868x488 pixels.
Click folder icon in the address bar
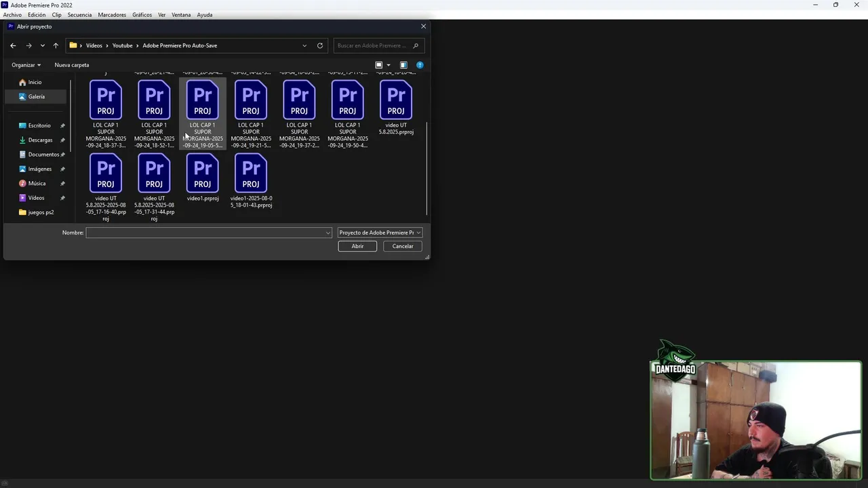coord(73,45)
